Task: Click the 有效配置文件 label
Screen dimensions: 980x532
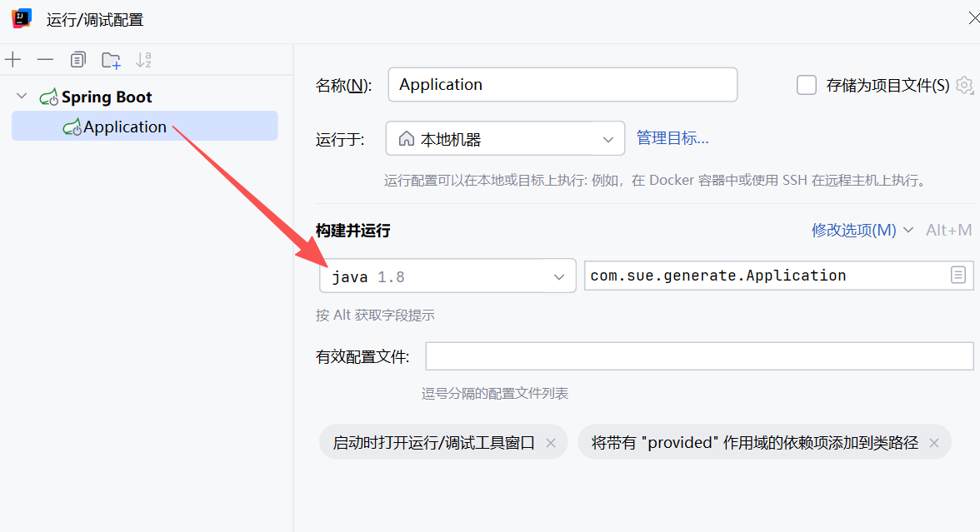Action: [362, 356]
